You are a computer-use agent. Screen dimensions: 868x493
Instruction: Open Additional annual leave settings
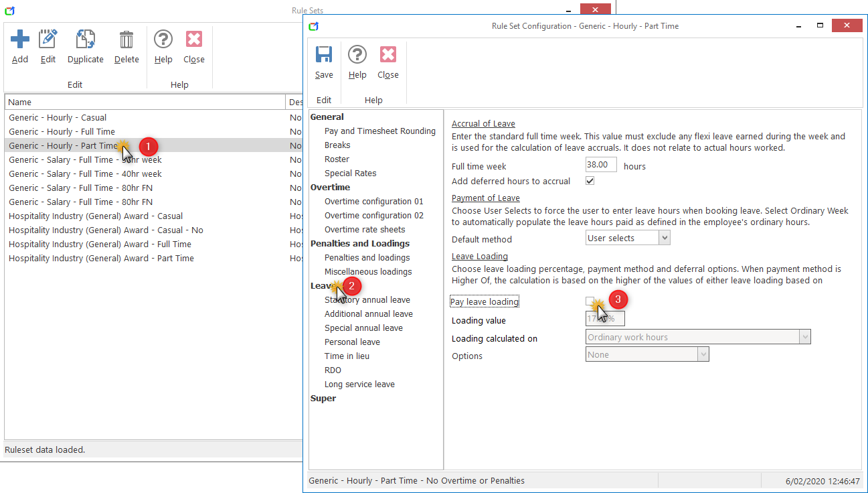click(x=369, y=313)
